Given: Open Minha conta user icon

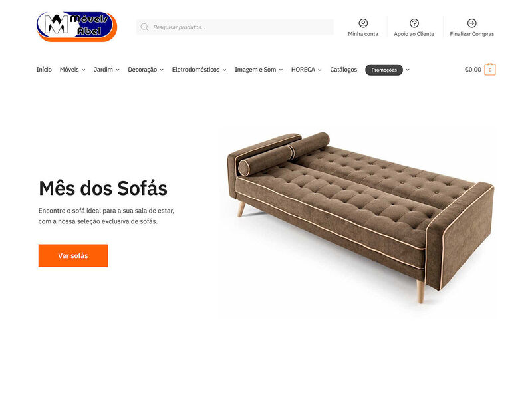Looking at the screenshot, I should click(x=363, y=23).
